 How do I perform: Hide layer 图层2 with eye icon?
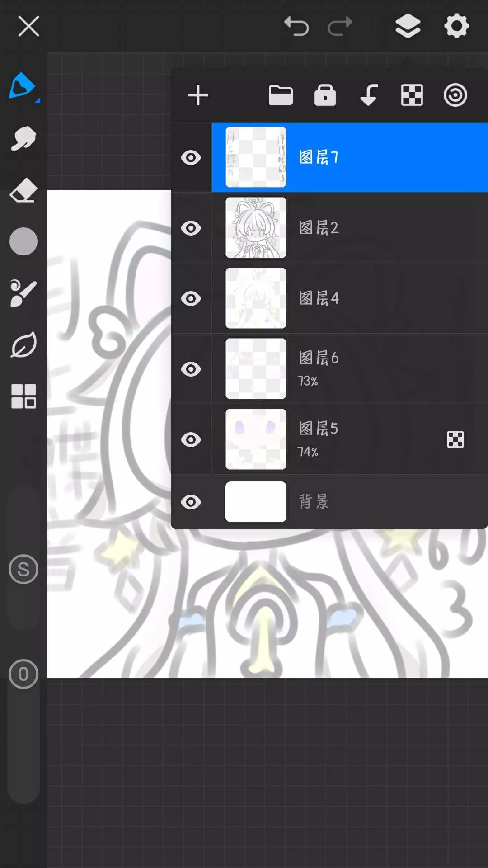(x=191, y=228)
